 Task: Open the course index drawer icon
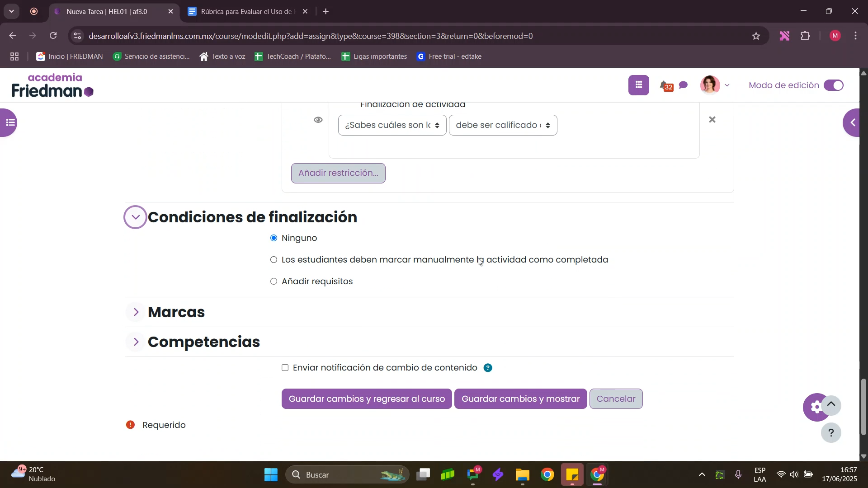coord(9,122)
